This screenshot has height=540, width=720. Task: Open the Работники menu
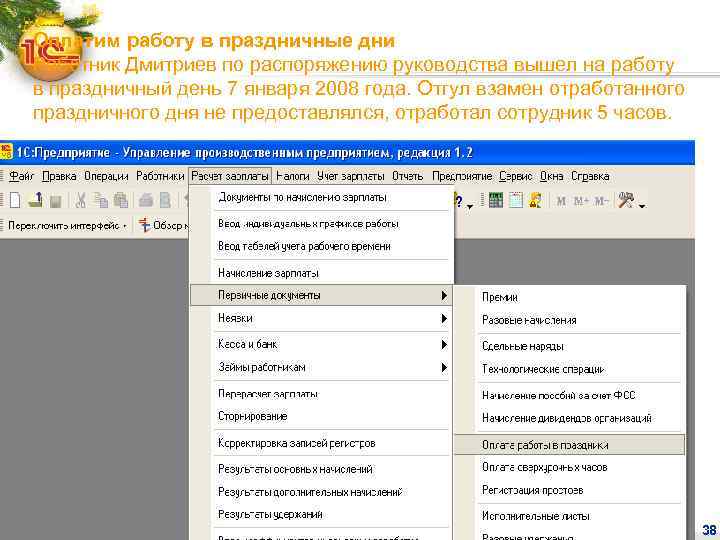[x=160, y=176]
